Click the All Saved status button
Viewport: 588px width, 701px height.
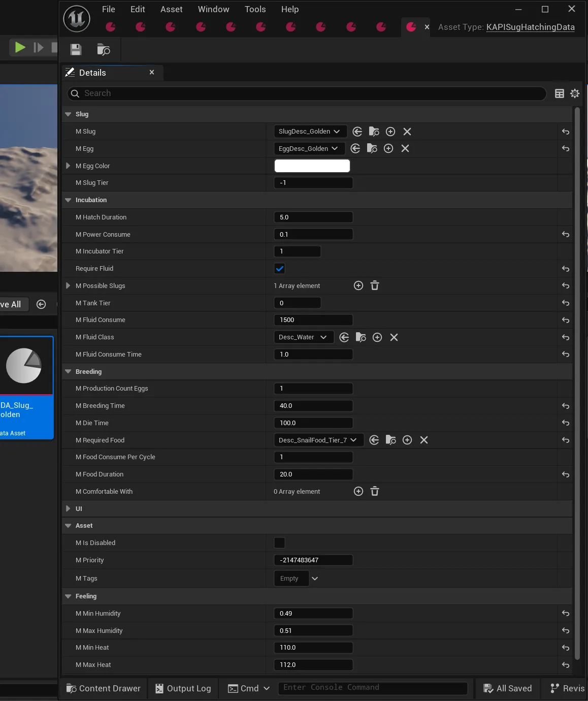click(x=507, y=688)
